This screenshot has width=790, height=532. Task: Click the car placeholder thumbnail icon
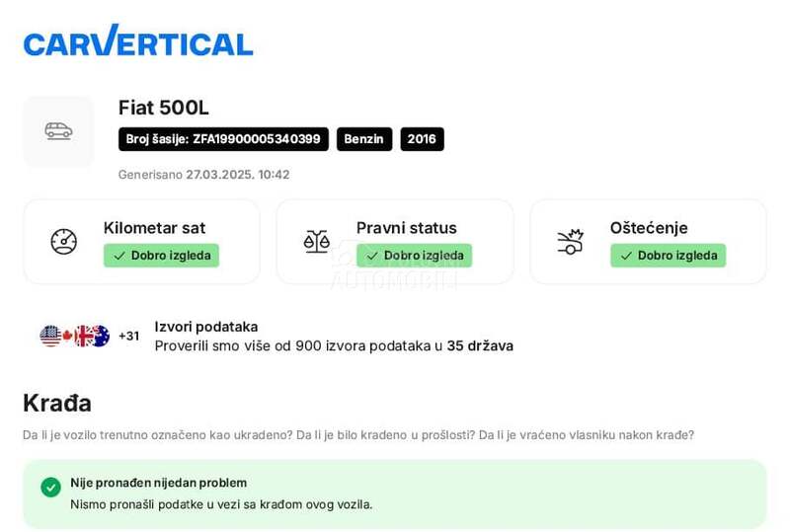[x=58, y=131]
